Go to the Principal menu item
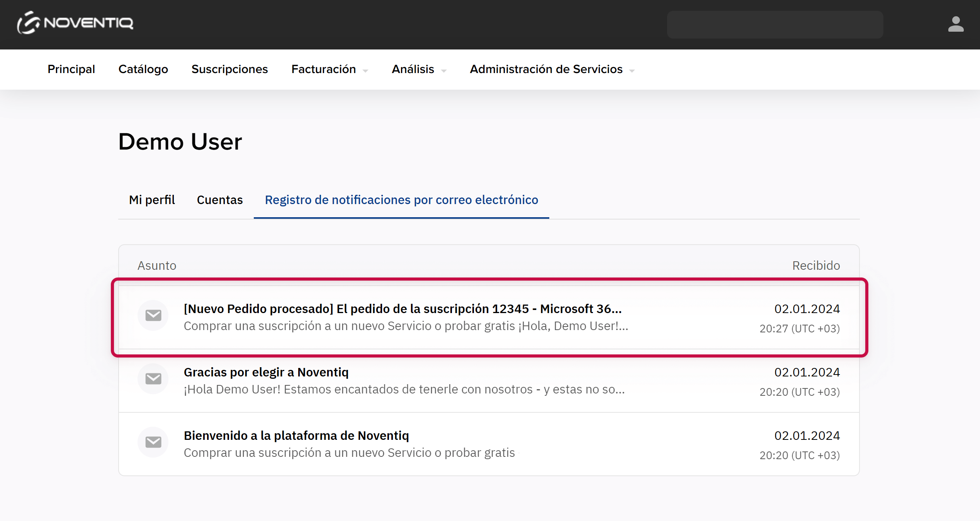This screenshot has height=521, width=980. click(x=71, y=69)
